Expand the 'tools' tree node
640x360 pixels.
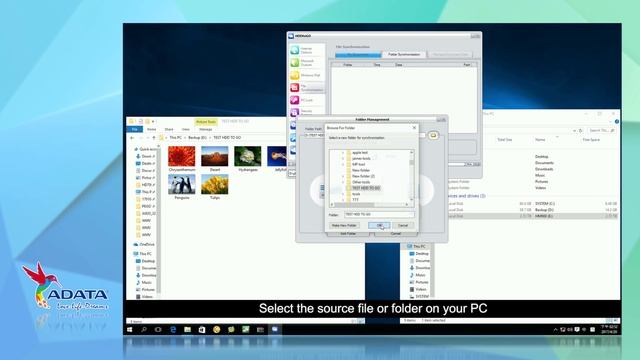pos(343,194)
